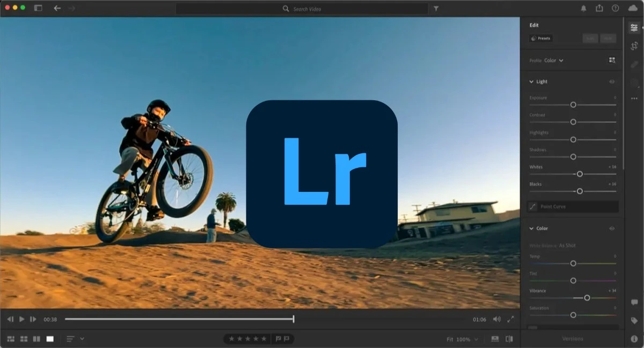Screen dimensions: 644x348
Task: Open the Info panel
Action: [x=634, y=338]
